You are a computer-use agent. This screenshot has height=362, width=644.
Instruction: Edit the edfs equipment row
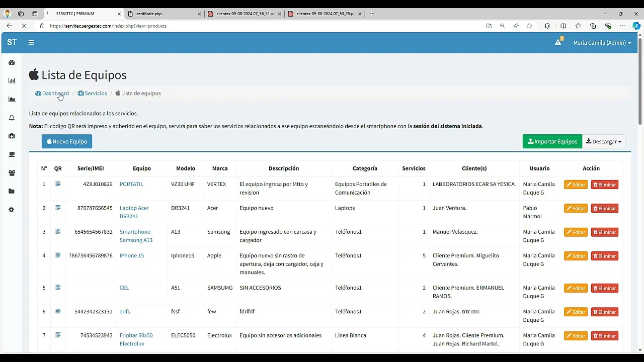click(x=576, y=312)
